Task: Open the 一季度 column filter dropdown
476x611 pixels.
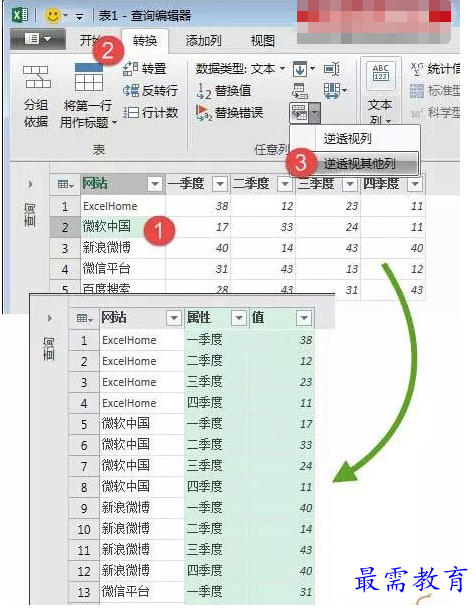Action: 220,184
